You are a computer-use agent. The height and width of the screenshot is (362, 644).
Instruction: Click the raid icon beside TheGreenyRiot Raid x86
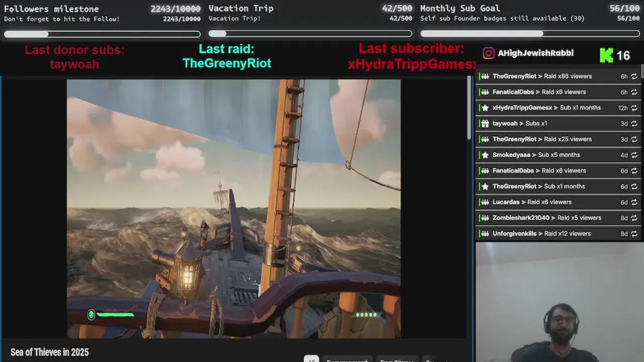pyautogui.click(x=485, y=76)
